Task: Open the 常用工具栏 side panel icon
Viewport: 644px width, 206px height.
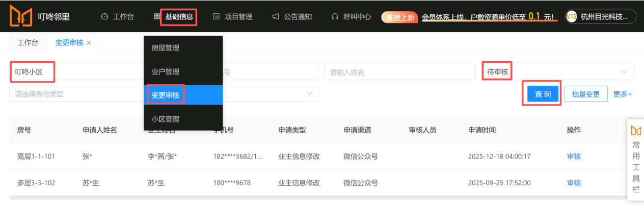Action: coord(636,131)
